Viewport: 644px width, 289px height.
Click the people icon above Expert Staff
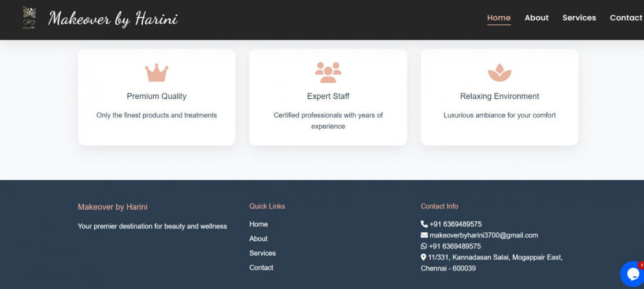pos(328,72)
